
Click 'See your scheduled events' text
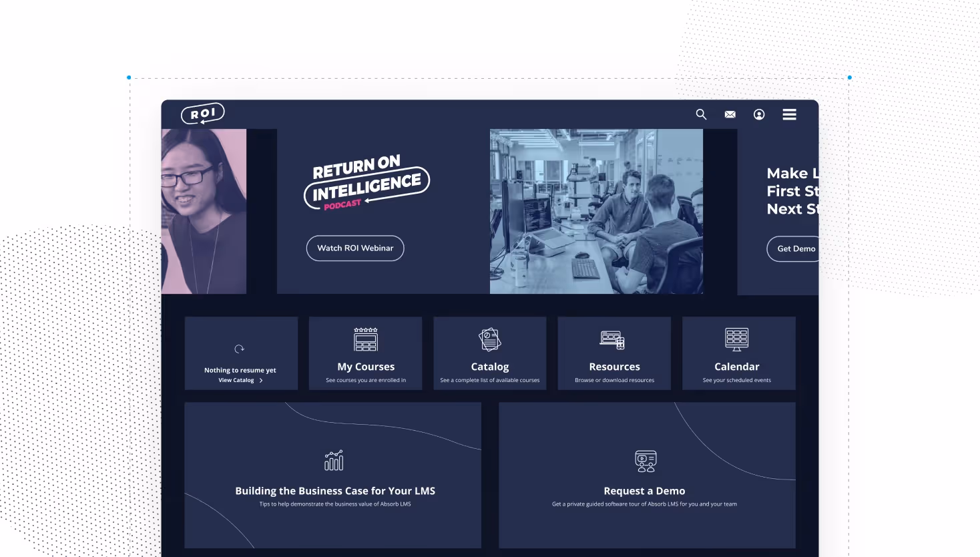click(737, 380)
